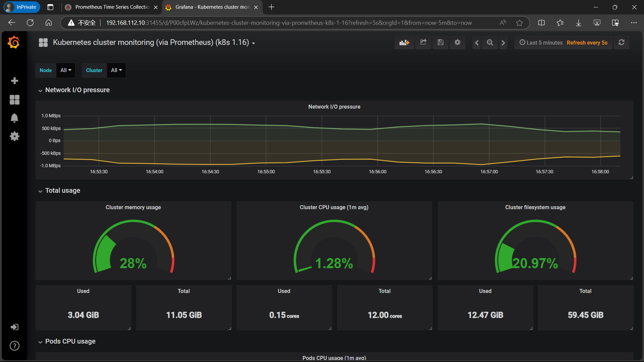Click the refresh dashboard icon
Viewport: 644px width, 362px height.
[x=621, y=43]
